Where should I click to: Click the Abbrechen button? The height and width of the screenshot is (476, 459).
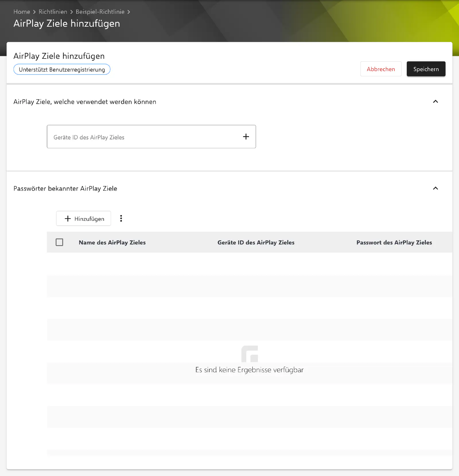(x=381, y=69)
